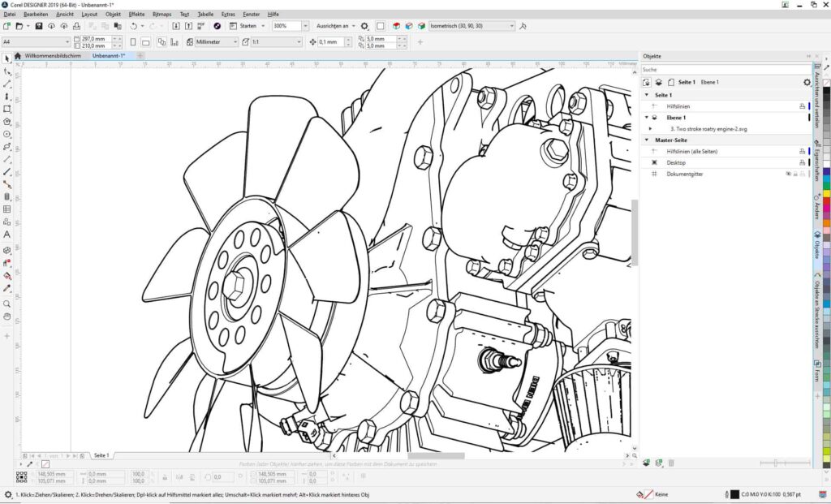Click the black color swatch in palette
The height and width of the screenshot is (504, 831).
[x=826, y=91]
